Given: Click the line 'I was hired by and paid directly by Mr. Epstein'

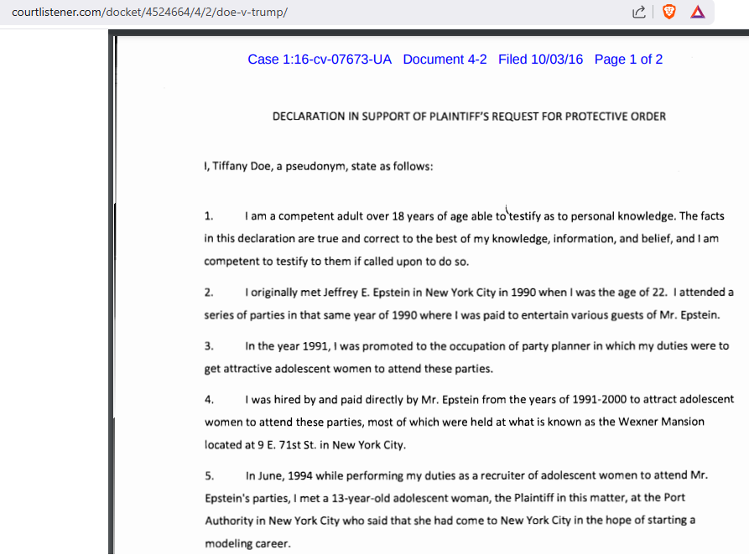Looking at the screenshot, I should point(489,399).
